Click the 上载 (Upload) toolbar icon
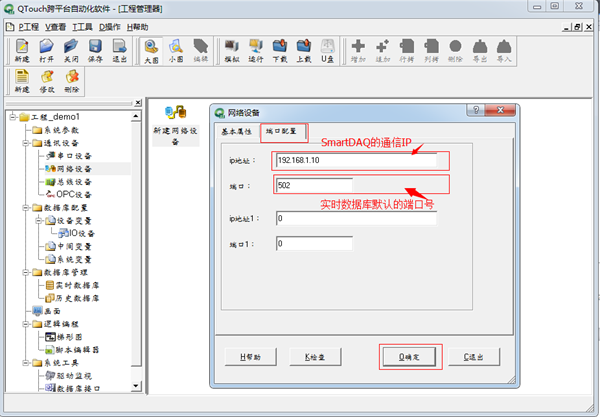The height and width of the screenshot is (417, 600). click(x=303, y=50)
